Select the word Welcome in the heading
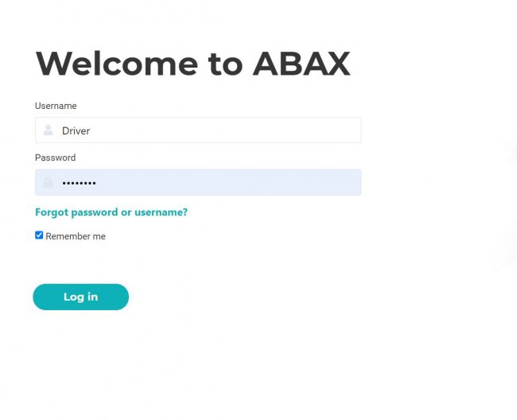The width and height of the screenshot is (517, 420). (x=117, y=64)
